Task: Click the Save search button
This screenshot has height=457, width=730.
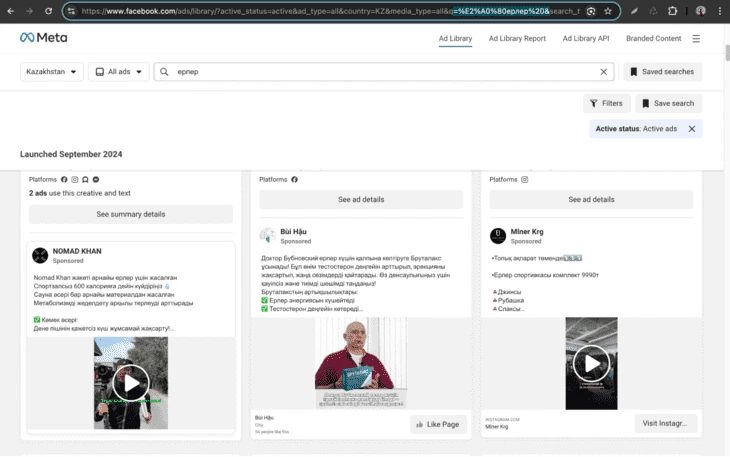Action: [x=669, y=103]
